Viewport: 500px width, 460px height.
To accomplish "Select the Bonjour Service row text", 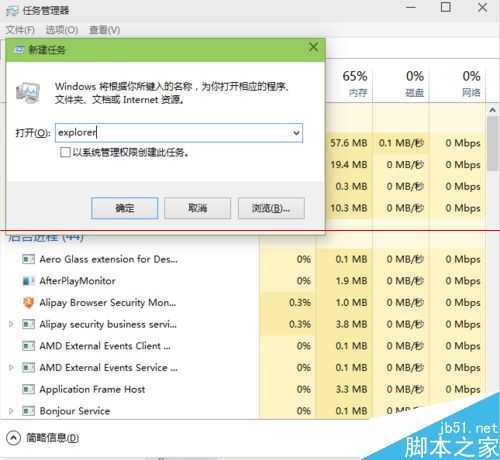I will (x=75, y=411).
